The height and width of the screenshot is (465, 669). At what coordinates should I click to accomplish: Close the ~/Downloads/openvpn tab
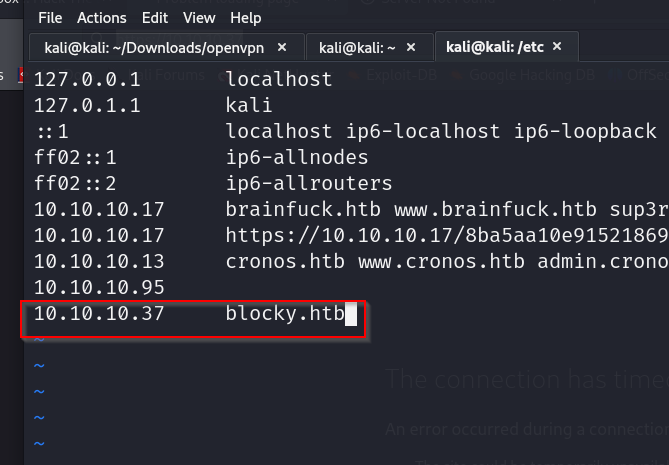point(282,47)
